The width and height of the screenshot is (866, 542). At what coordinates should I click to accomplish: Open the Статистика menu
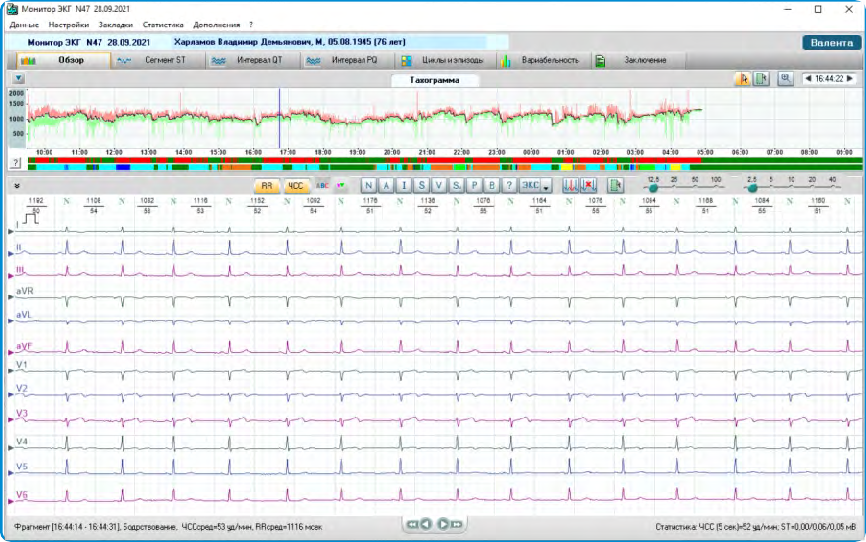point(163,24)
